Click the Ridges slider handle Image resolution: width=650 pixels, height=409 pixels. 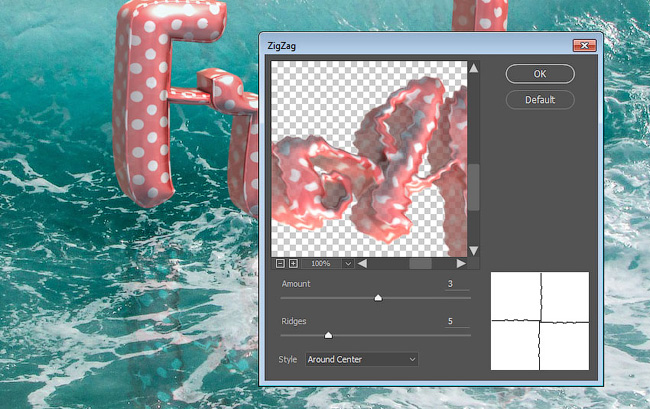pyautogui.click(x=328, y=335)
